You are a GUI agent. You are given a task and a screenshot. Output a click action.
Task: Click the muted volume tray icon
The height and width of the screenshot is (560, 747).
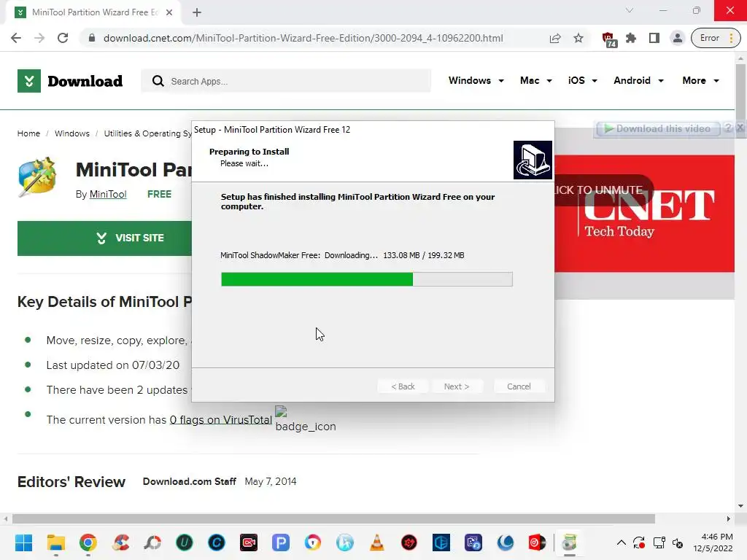click(x=678, y=542)
